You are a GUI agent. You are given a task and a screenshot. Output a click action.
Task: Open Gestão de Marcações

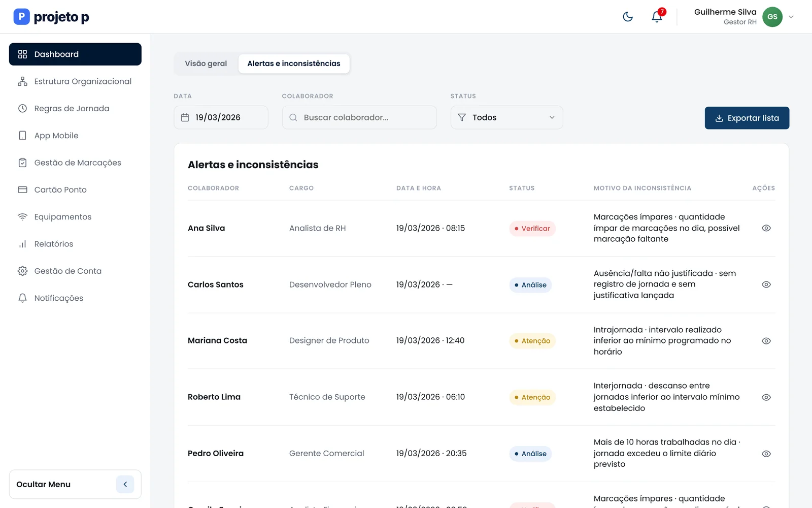point(75,163)
